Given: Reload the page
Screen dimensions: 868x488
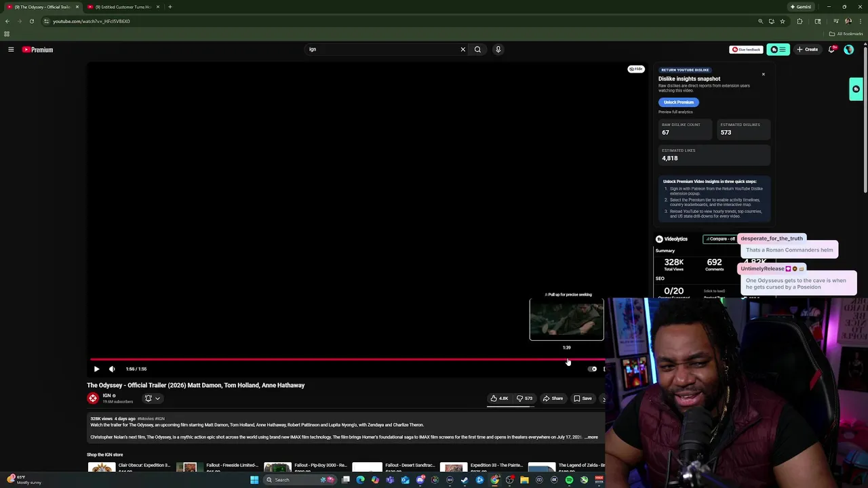Looking at the screenshot, I should tap(32, 21).
